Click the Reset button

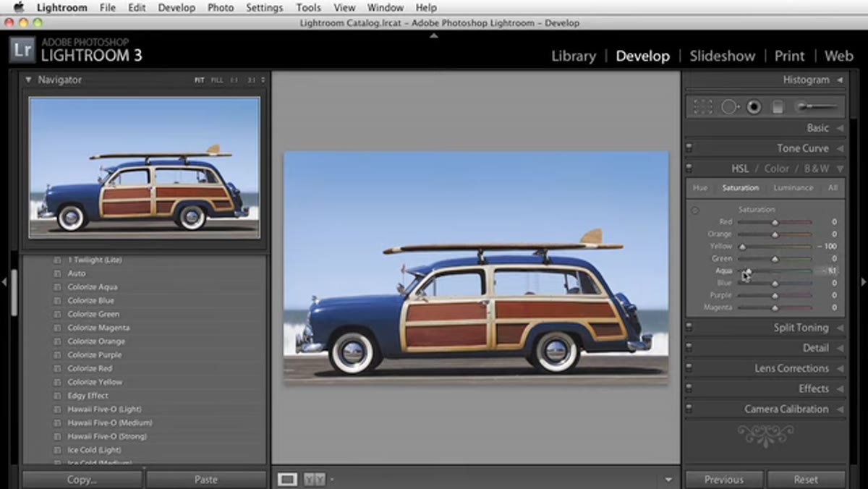click(x=806, y=479)
